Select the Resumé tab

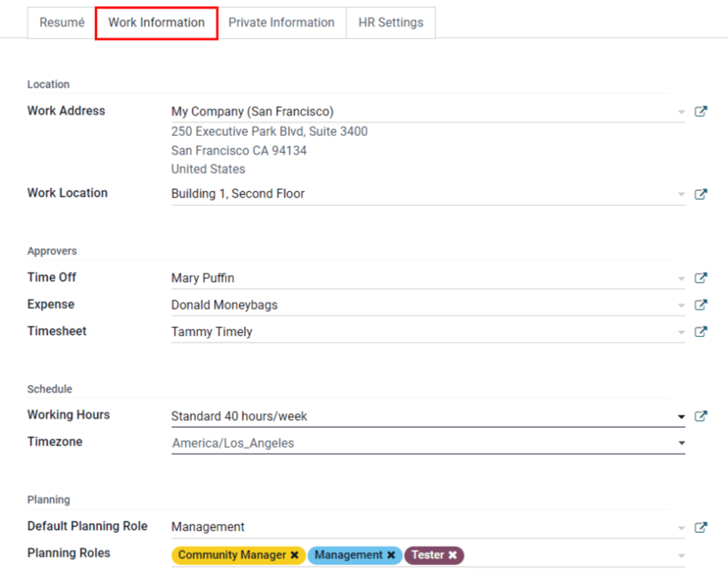pyautogui.click(x=62, y=23)
